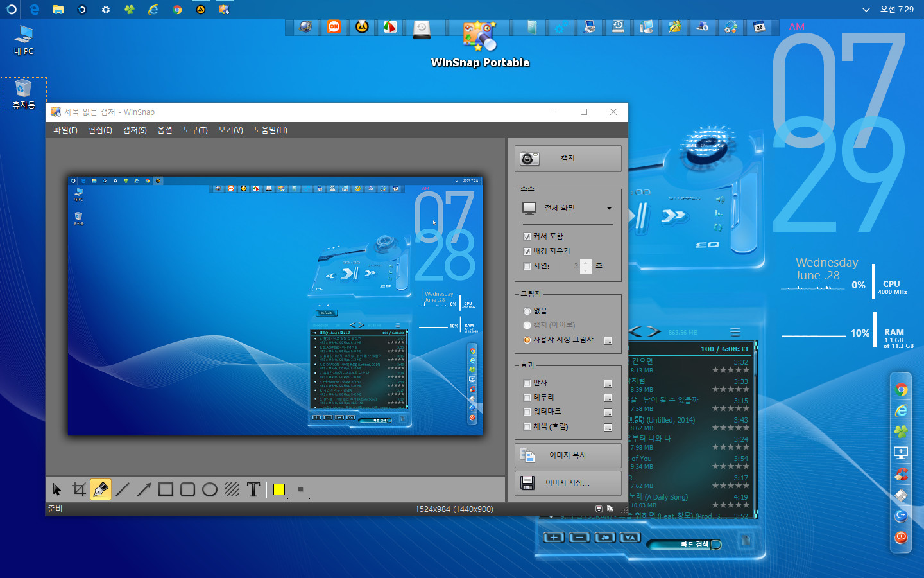
Task: Click the save icon in WinSnap status bar
Action: [599, 509]
